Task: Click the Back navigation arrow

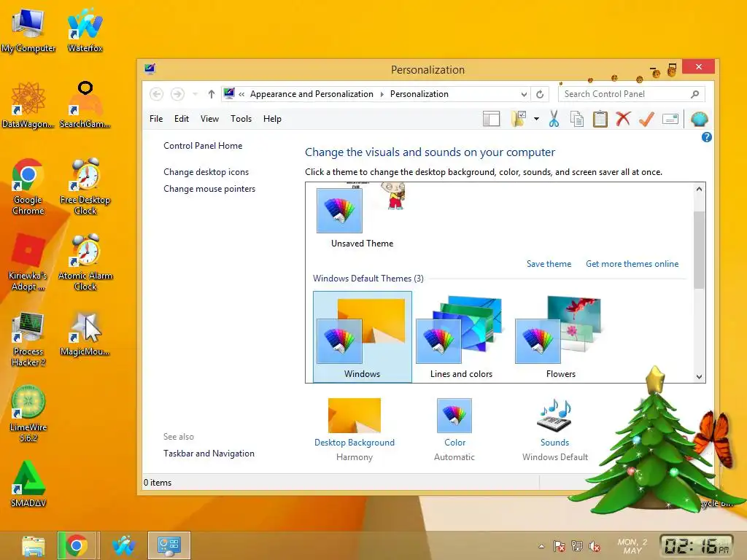Action: 156,94
